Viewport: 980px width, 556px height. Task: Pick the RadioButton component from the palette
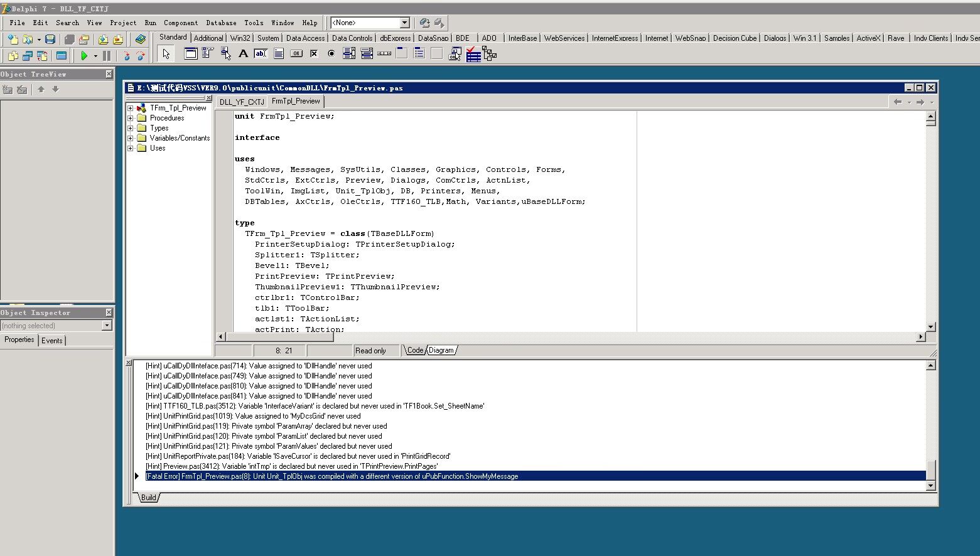(331, 54)
